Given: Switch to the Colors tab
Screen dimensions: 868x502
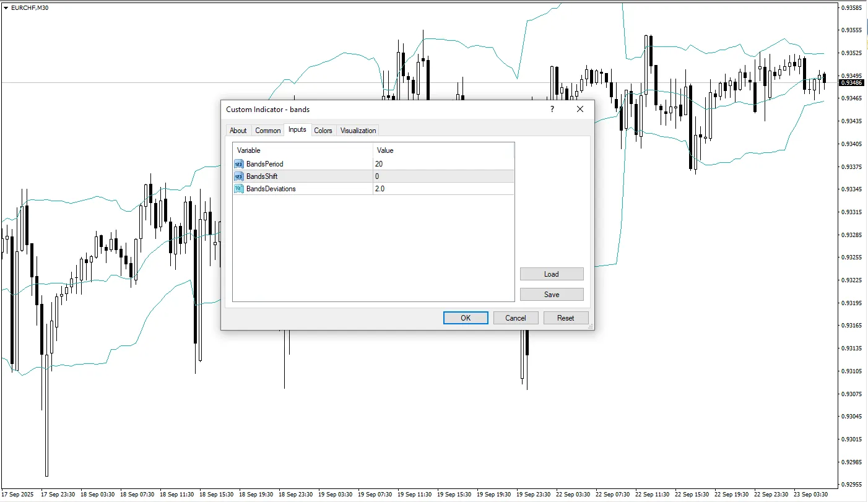Looking at the screenshot, I should click(x=323, y=131).
